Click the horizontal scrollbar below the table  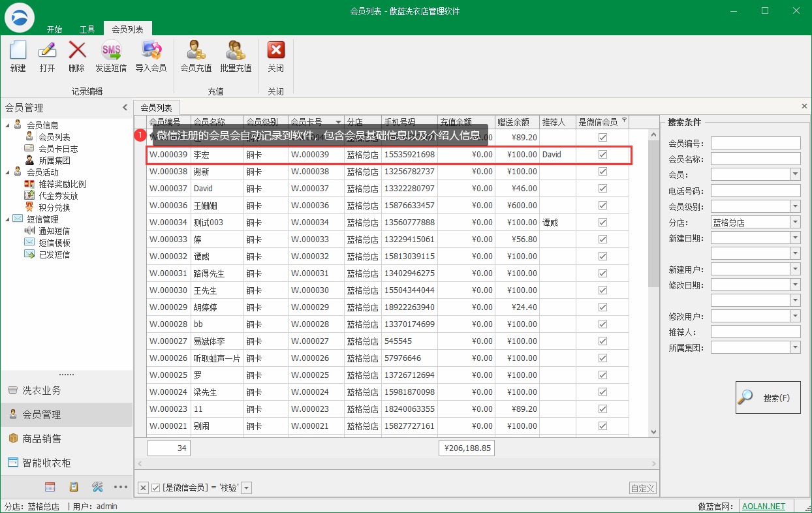(396, 463)
